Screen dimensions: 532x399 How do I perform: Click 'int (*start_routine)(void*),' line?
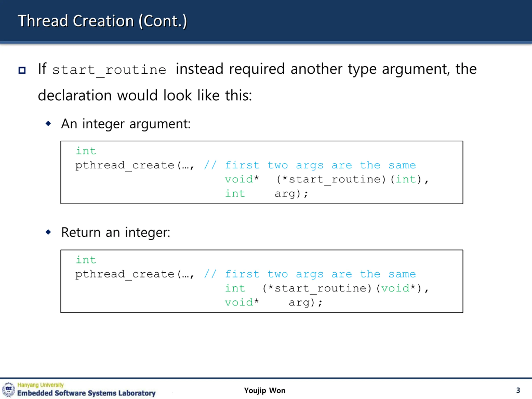327,289
